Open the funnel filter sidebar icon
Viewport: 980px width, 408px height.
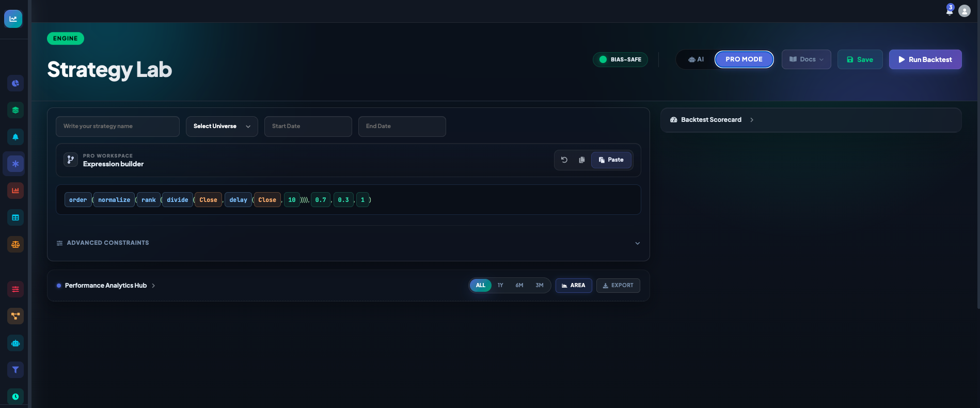[x=15, y=370]
